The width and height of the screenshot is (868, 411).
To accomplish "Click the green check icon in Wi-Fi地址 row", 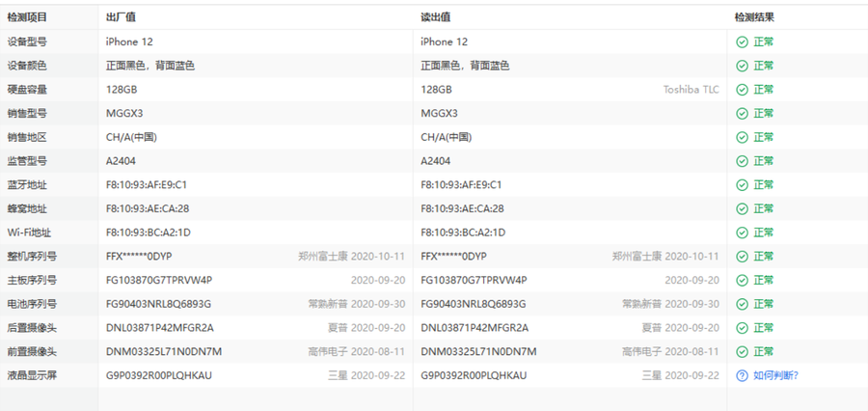I will [742, 233].
